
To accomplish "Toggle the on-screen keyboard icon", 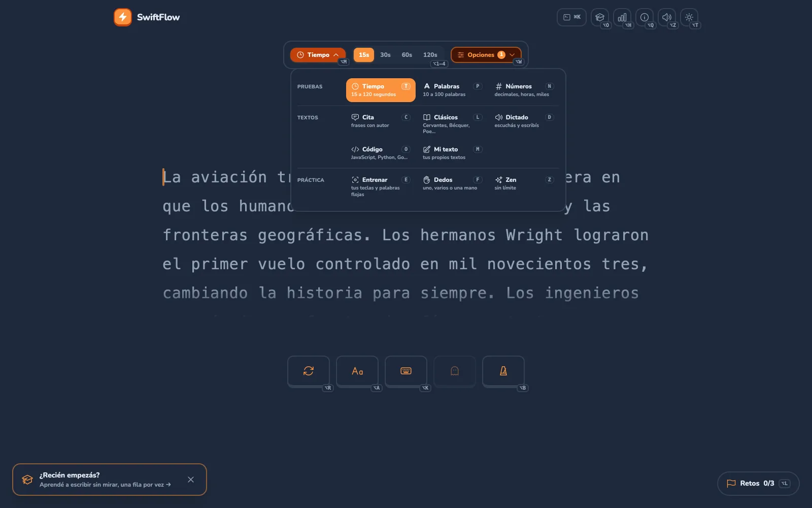I will pyautogui.click(x=406, y=371).
